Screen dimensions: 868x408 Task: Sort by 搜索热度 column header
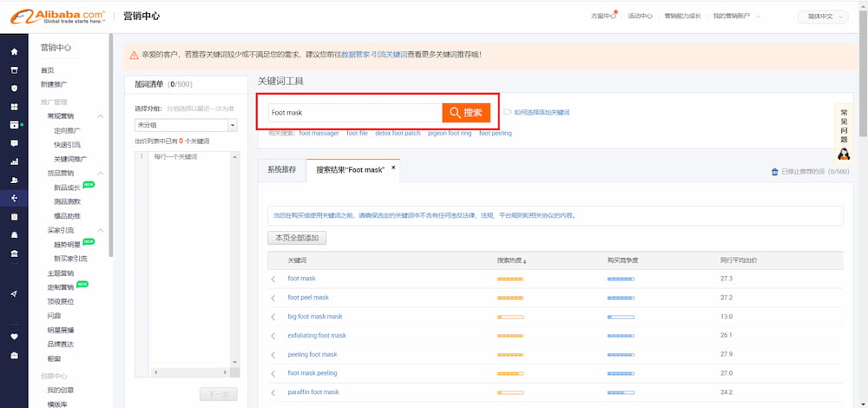(x=511, y=260)
